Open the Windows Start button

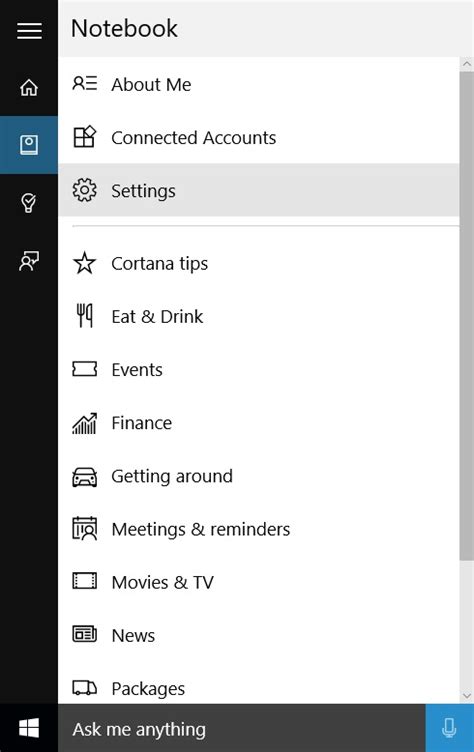[x=29, y=728]
